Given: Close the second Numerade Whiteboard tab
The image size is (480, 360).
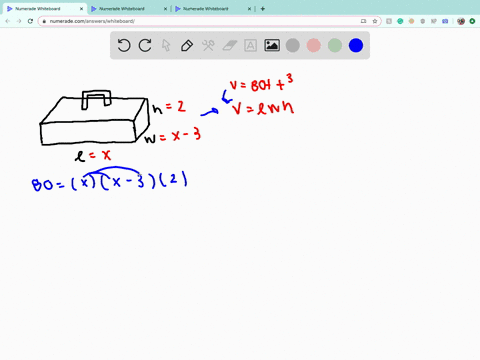Looking at the screenshot, I should click(165, 9).
